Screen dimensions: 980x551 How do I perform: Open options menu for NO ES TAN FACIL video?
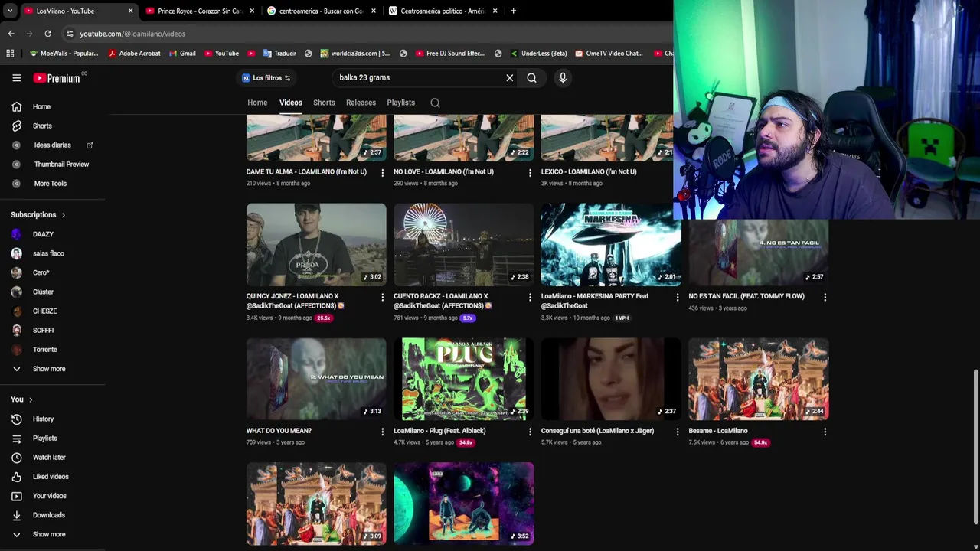pyautogui.click(x=825, y=296)
